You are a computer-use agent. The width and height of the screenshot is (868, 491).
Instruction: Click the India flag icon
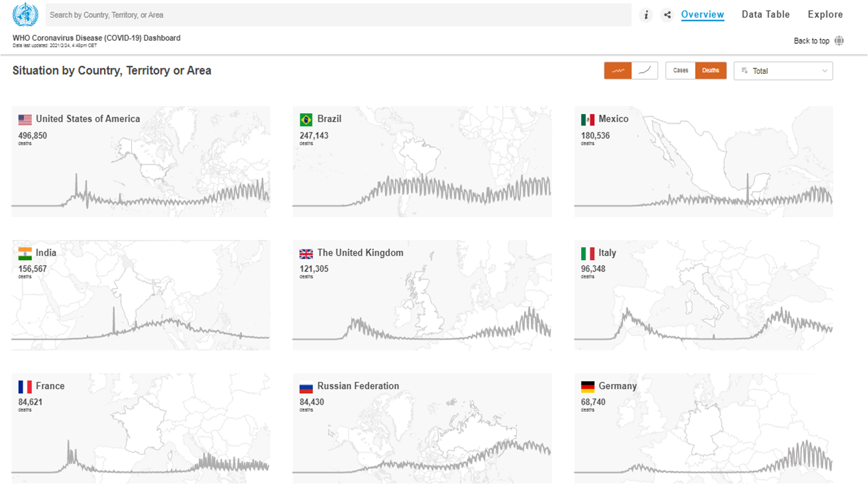[x=25, y=253]
